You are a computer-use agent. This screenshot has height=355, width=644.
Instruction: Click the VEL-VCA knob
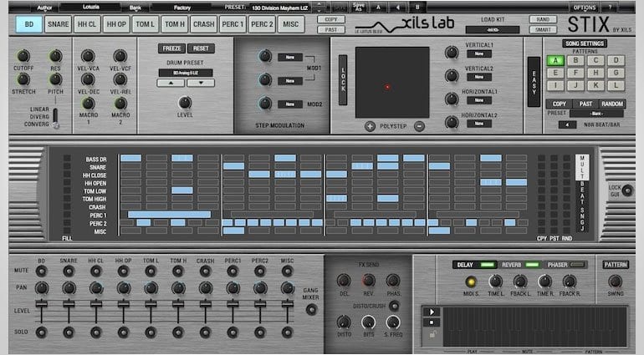[x=88, y=56]
